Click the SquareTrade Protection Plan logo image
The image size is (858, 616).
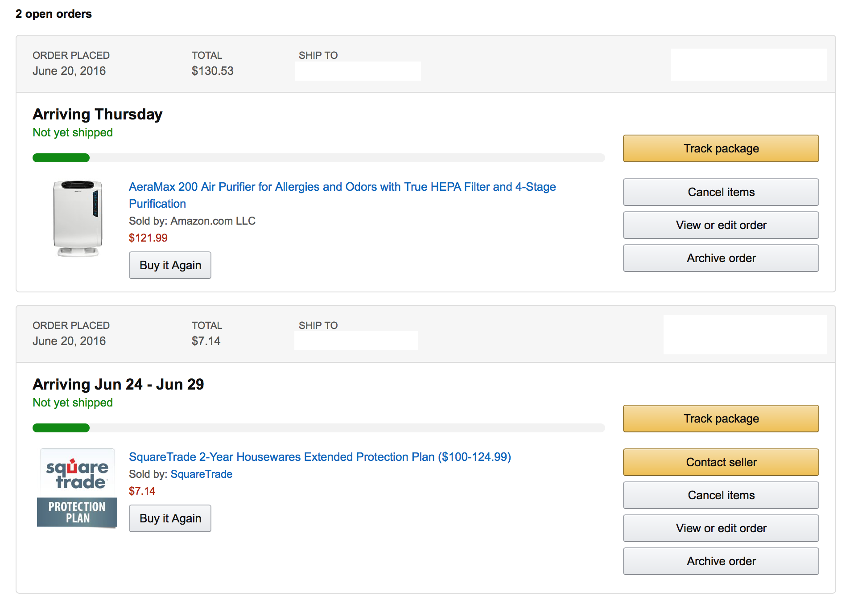(77, 489)
